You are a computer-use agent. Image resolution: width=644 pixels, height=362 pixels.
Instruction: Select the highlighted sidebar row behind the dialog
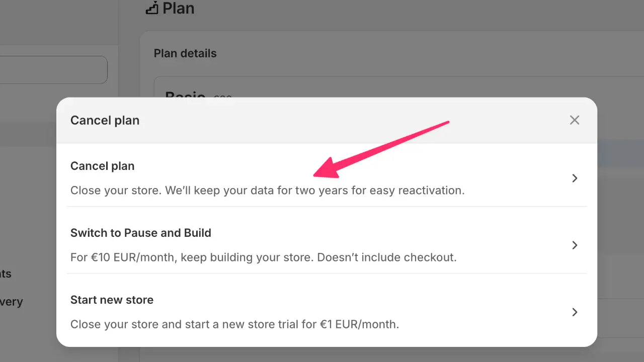pyautogui.click(x=28, y=135)
